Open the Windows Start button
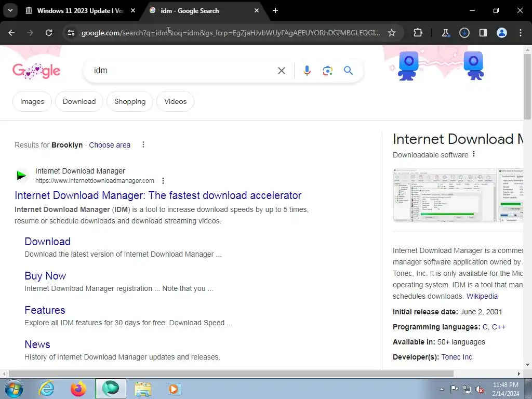The width and height of the screenshot is (532, 399). coord(14,389)
